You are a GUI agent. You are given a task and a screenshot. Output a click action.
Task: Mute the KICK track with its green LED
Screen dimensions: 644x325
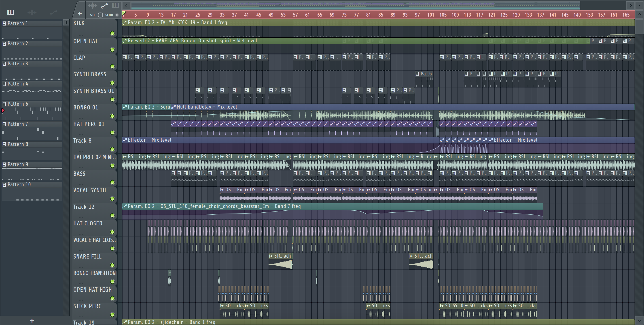112,33
